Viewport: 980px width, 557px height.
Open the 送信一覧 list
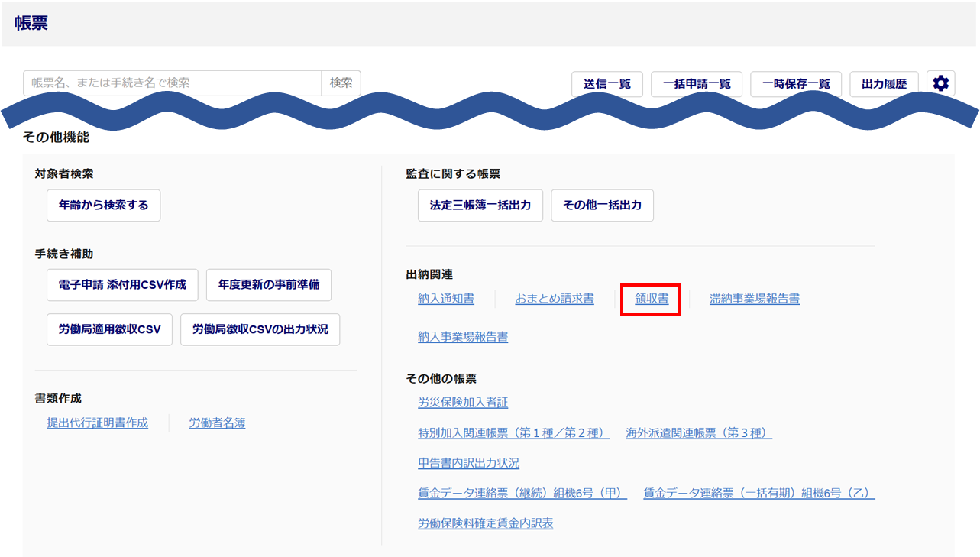[607, 84]
